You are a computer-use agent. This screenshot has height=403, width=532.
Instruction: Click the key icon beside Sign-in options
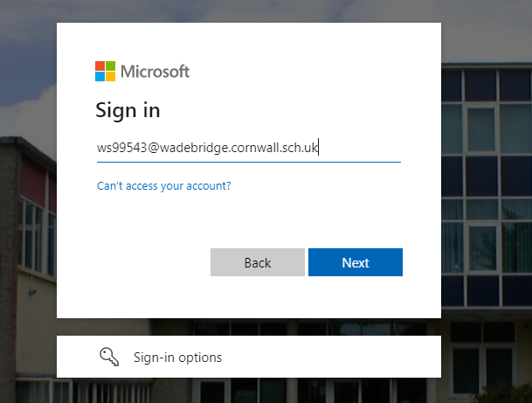(x=109, y=357)
